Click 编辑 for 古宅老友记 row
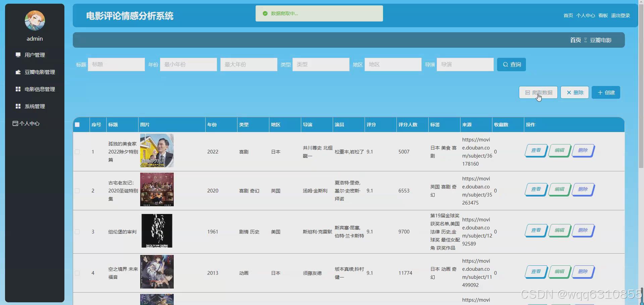The width and height of the screenshot is (644, 305). pos(559,189)
